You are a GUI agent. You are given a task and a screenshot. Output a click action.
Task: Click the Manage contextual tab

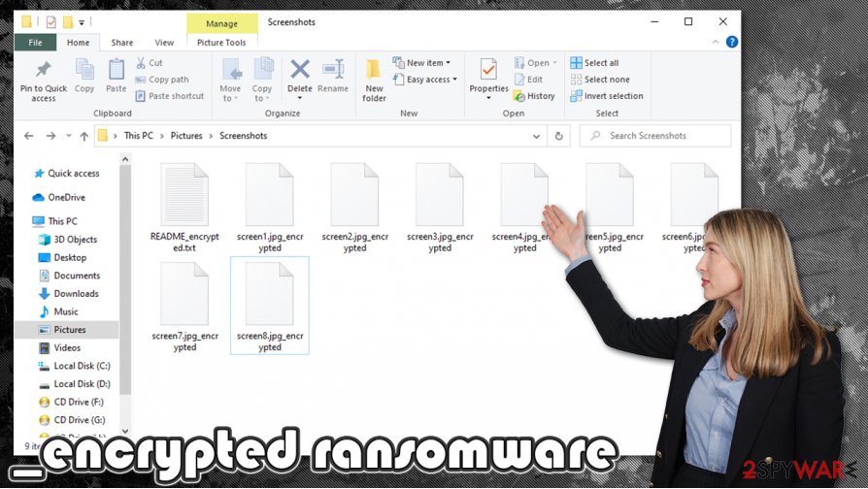(222, 24)
